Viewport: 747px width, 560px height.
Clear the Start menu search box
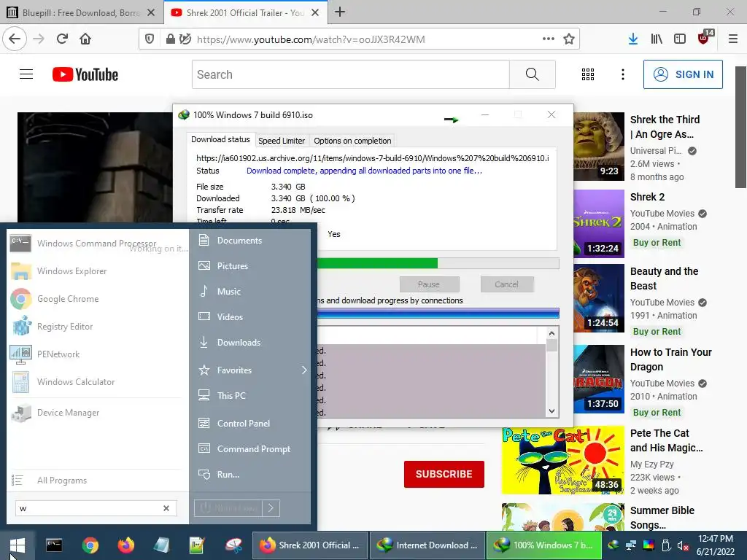166,508
